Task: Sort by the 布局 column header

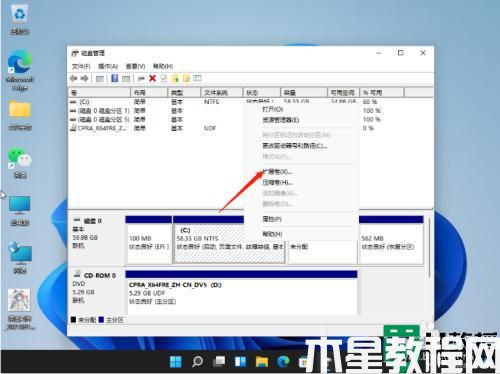Action: [x=149, y=92]
